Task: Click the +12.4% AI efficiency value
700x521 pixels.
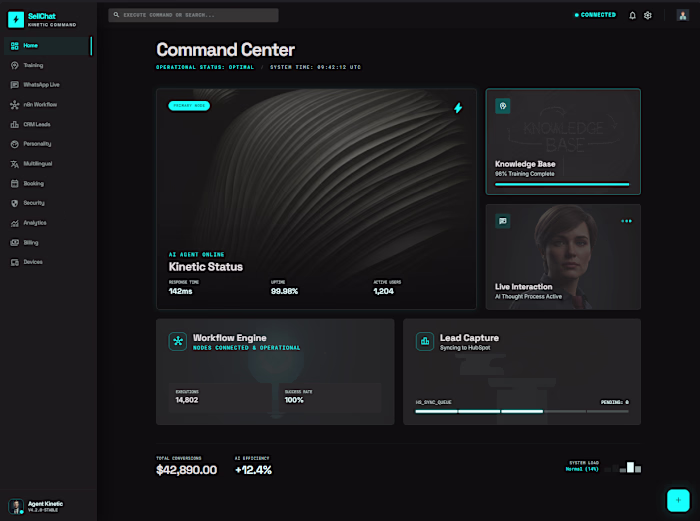Action: click(253, 470)
